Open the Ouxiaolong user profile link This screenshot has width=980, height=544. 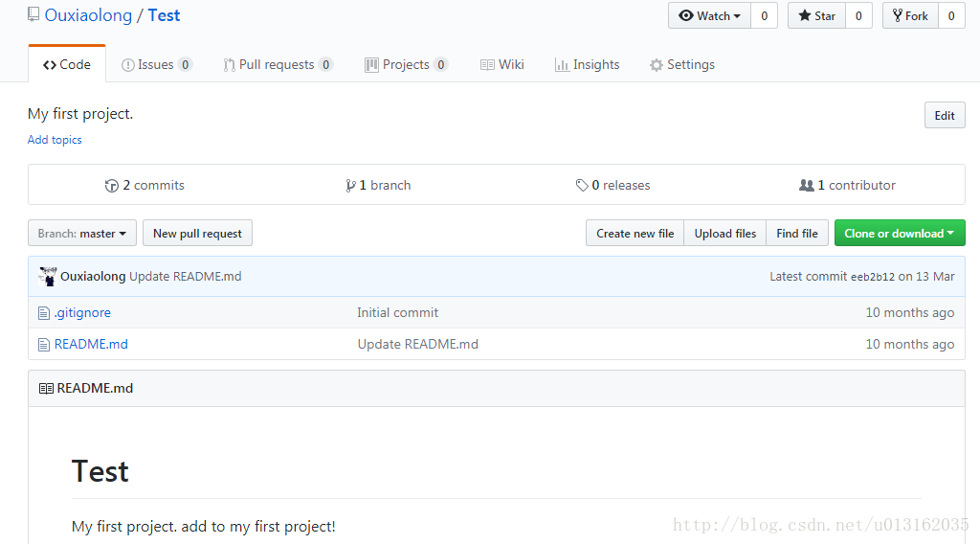point(88,15)
